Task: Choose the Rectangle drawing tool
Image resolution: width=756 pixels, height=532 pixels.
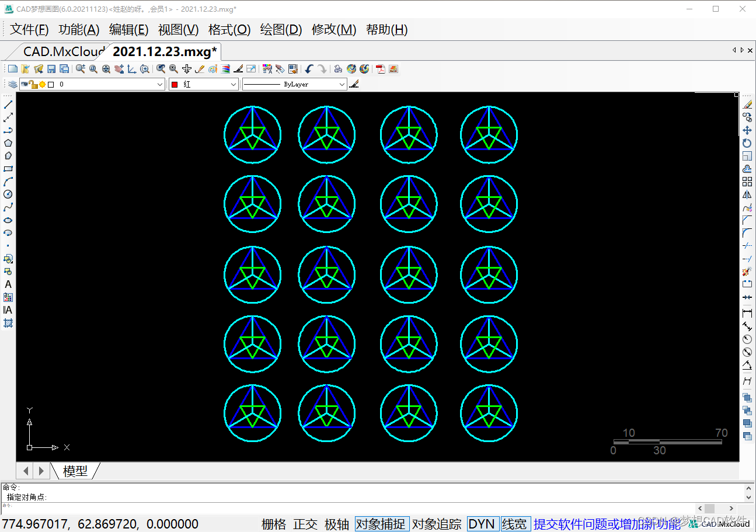Action: pos(8,169)
